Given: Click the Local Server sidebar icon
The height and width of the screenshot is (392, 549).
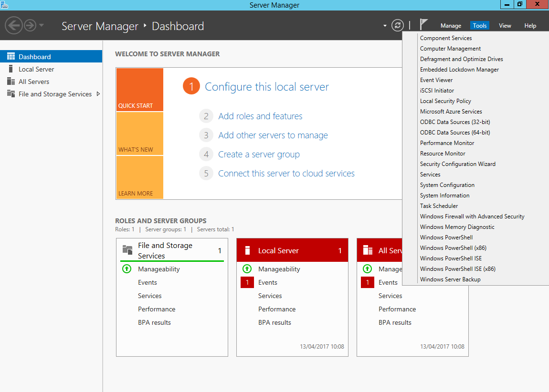Looking at the screenshot, I should (11, 69).
